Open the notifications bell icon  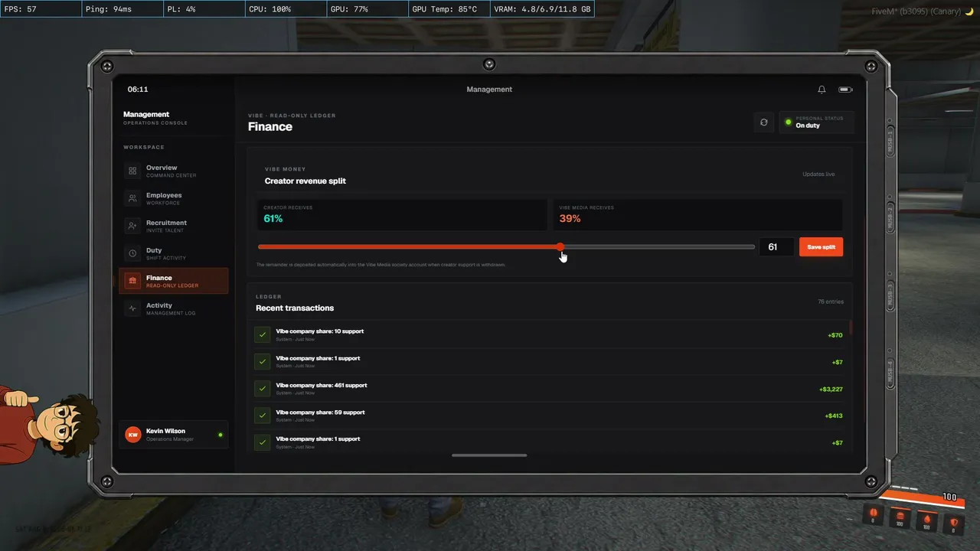(x=822, y=90)
